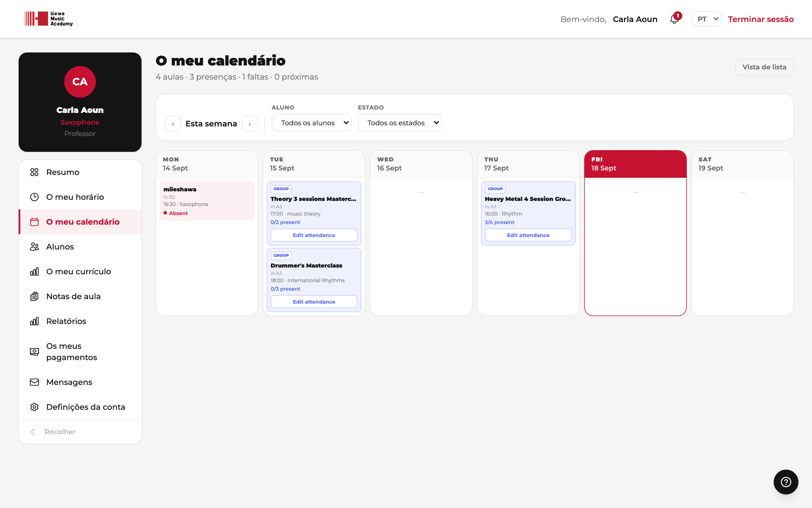Click the envelope icon for Mensagens
Image resolution: width=812 pixels, height=508 pixels.
pyautogui.click(x=34, y=382)
